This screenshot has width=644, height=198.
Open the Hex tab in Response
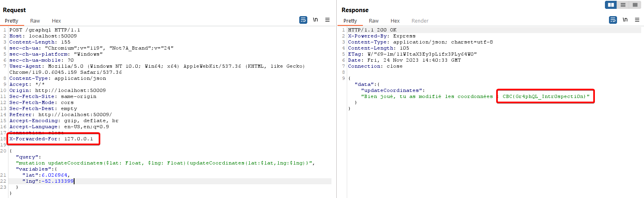click(x=395, y=21)
